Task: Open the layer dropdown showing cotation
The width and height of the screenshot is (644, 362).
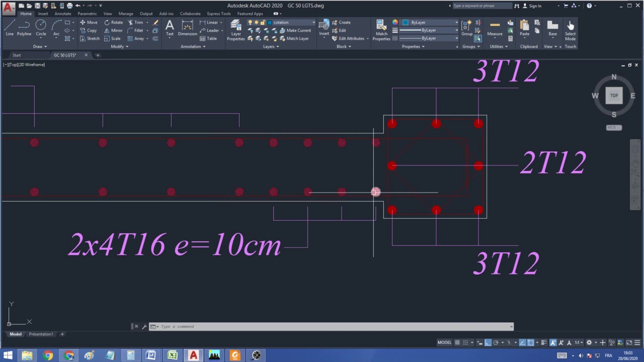Action: pyautogui.click(x=292, y=23)
